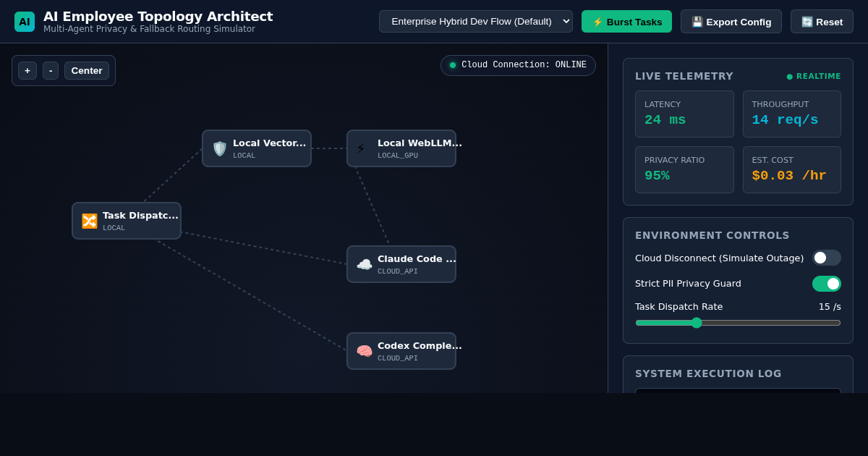Zoom in with the plus button
Screen dimensions: 868x456
(x=27, y=70)
